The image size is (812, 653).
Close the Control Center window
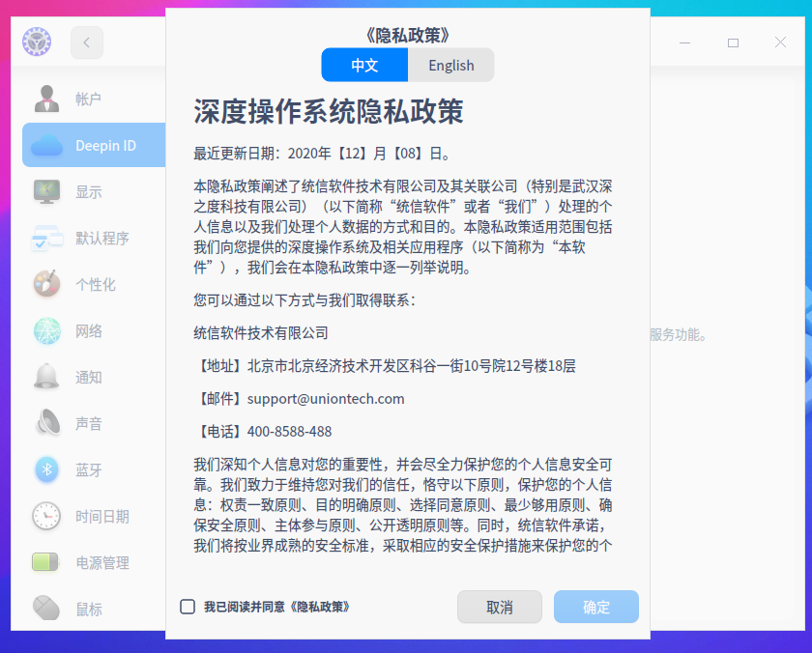780,43
